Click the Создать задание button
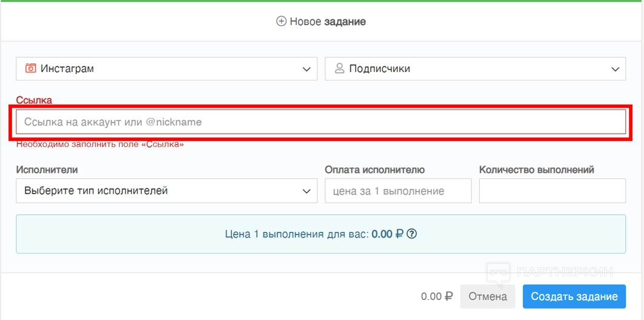644x320 pixels. point(574,296)
